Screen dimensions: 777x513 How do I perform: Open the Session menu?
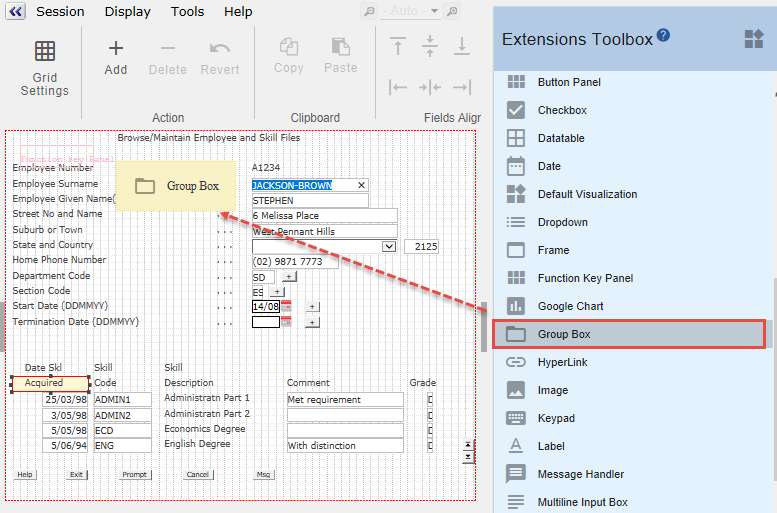(60, 11)
